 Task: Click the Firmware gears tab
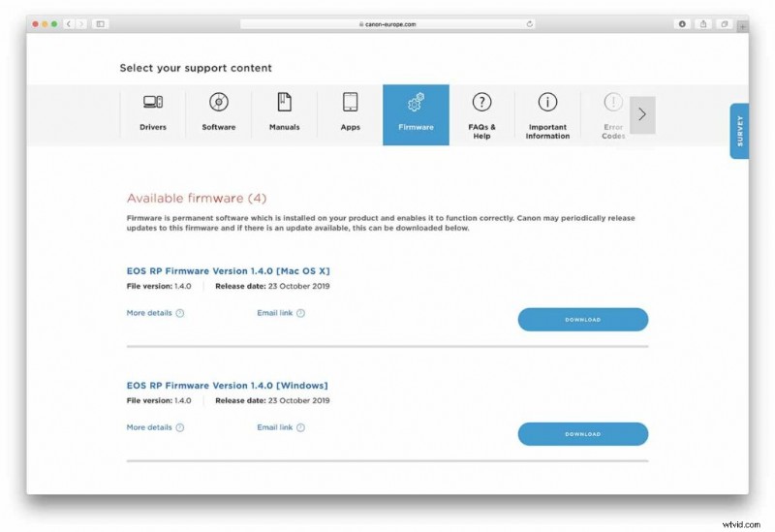(416, 114)
